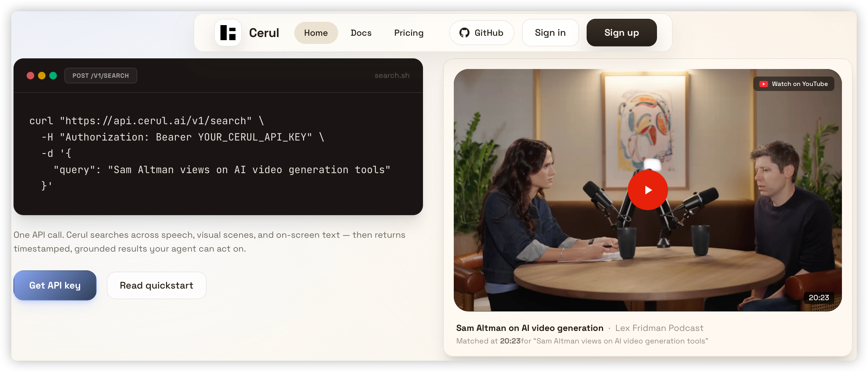This screenshot has width=868, height=372.
Task: Open the Home nav tab
Action: 315,33
